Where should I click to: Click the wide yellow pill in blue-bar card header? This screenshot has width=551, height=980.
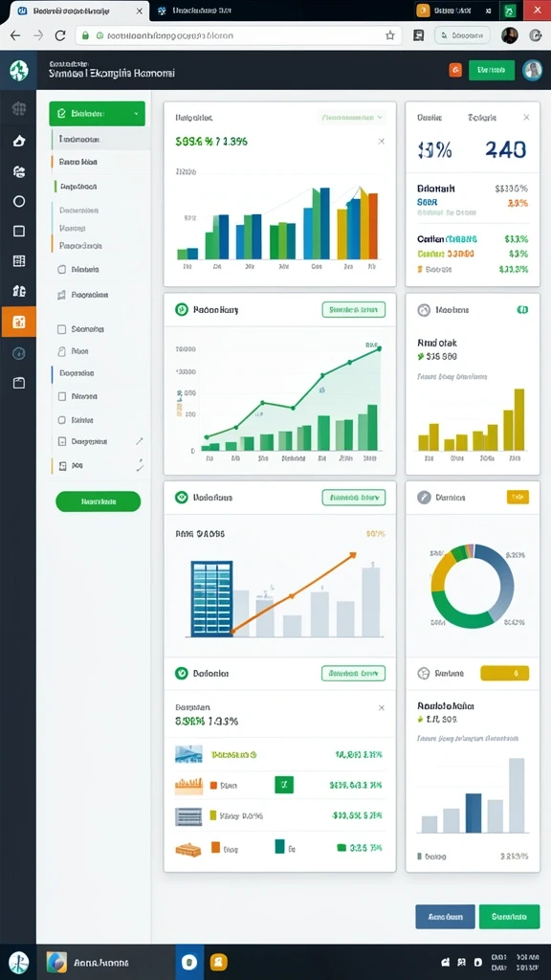[505, 673]
